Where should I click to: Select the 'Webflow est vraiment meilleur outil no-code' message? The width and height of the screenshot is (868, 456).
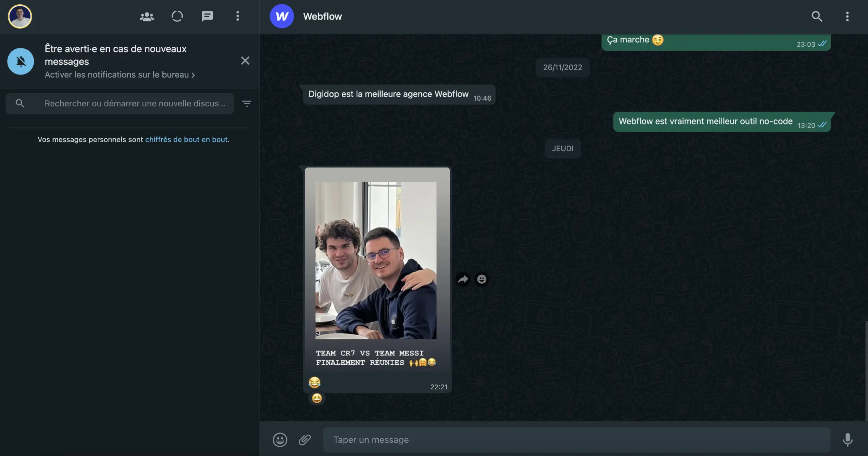coord(722,122)
